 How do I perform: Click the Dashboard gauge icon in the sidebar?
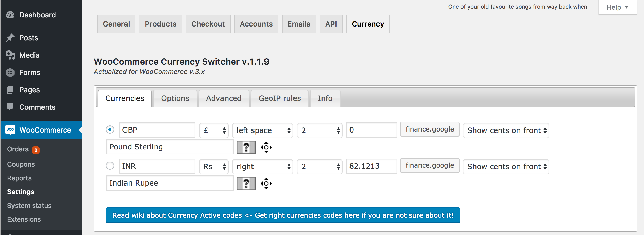coord(10,15)
